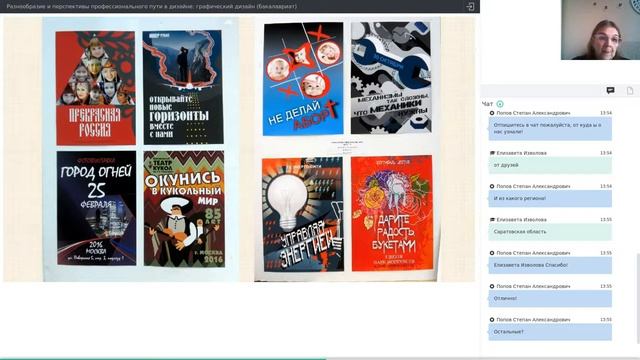Viewport: 640px width, 360px height.
Task: Click the exit webinar icon in title bar
Action: (x=470, y=7)
